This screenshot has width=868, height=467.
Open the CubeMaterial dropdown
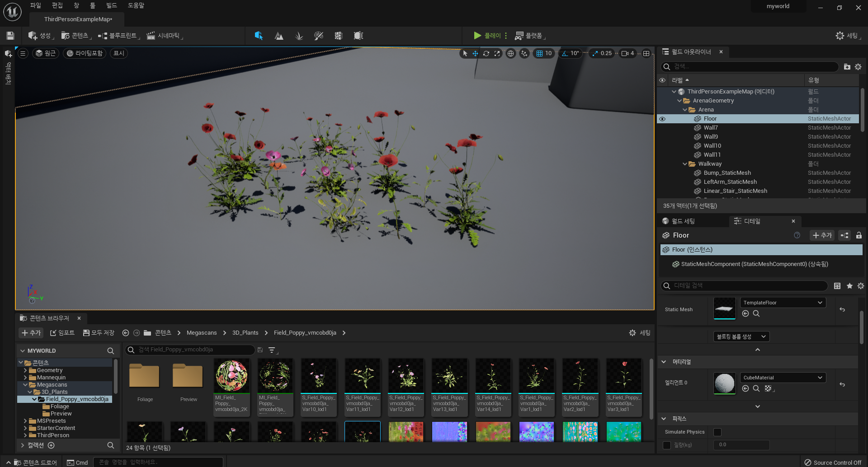[783, 378]
